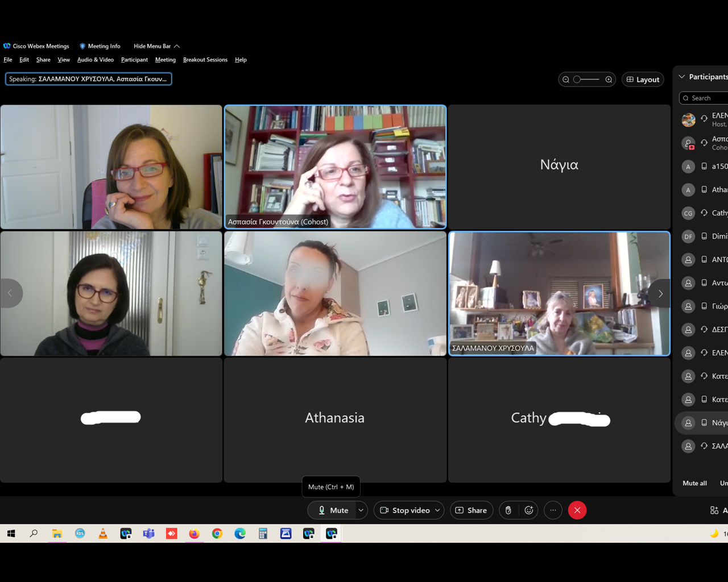Image resolution: width=728 pixels, height=582 pixels.
Task: Click the raise hand icon
Action: click(x=508, y=510)
